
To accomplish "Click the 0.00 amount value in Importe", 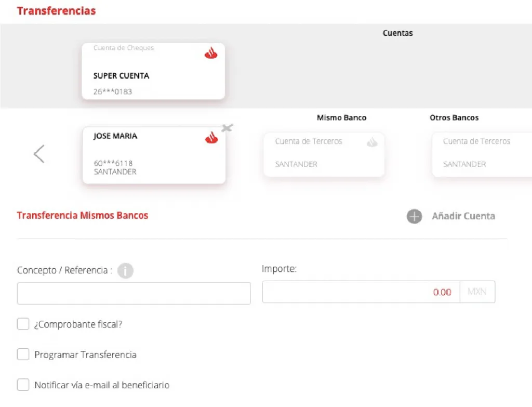I will [x=442, y=292].
